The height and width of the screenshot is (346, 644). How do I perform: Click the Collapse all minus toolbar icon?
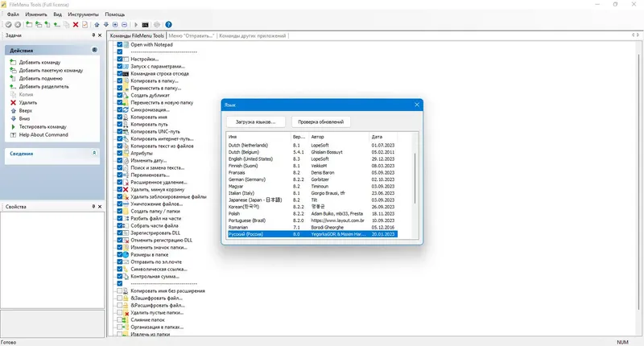(x=125, y=25)
